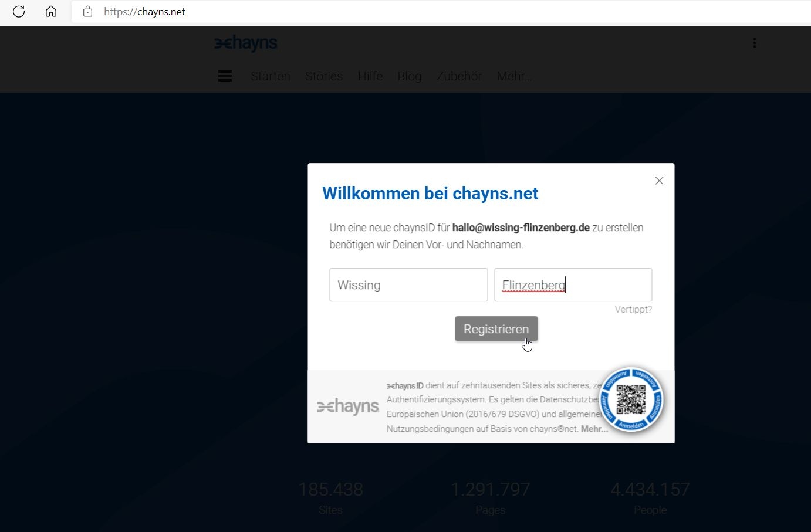The width and height of the screenshot is (811, 532).
Task: Expand the Mehr... navigation menu
Action: coord(514,76)
